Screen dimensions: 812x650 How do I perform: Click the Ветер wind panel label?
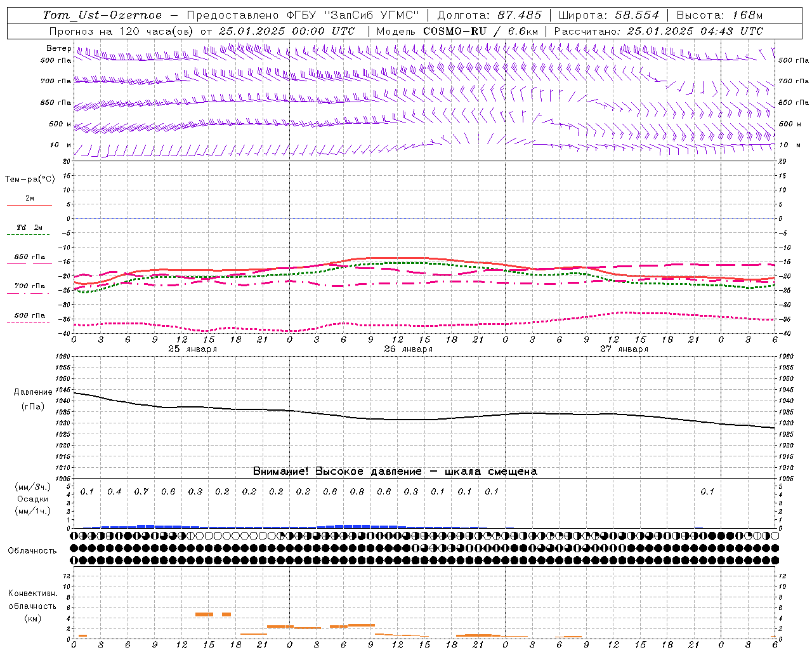(x=58, y=48)
